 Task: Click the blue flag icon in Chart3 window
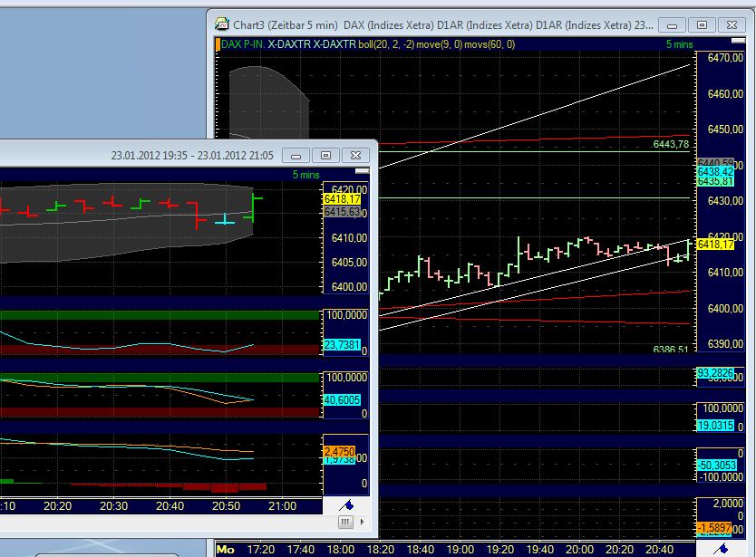click(722, 549)
